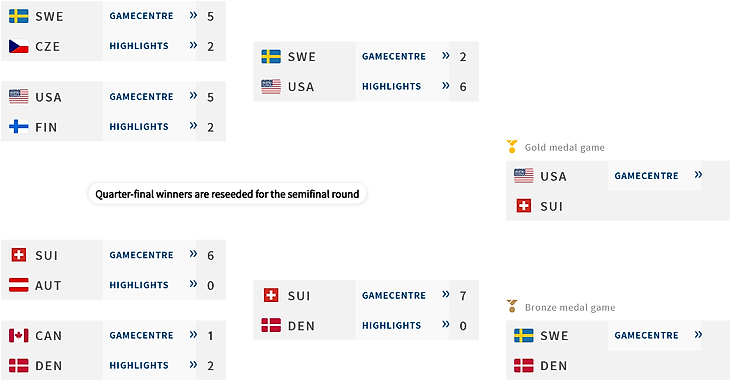The width and height of the screenshot is (730, 380).
Task: Click the bronze medal icon
Action: [x=512, y=306]
